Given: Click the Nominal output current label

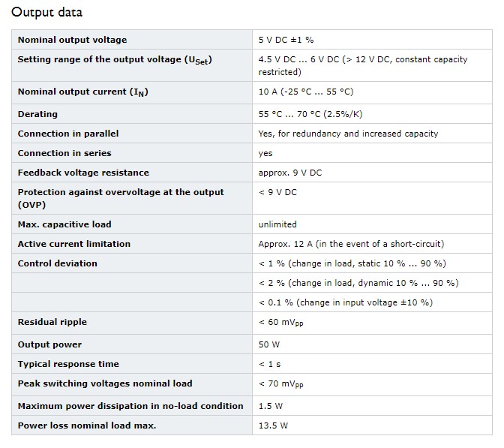Looking at the screenshot, I should [83, 92].
